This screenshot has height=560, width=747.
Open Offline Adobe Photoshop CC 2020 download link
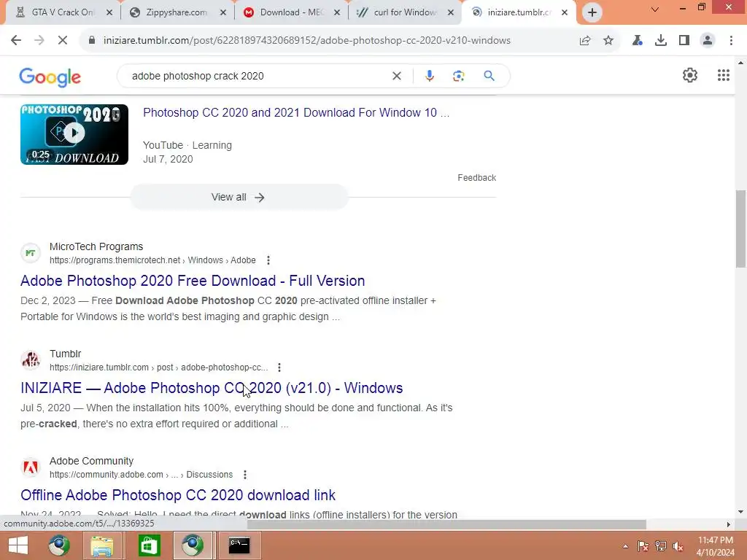click(x=178, y=495)
